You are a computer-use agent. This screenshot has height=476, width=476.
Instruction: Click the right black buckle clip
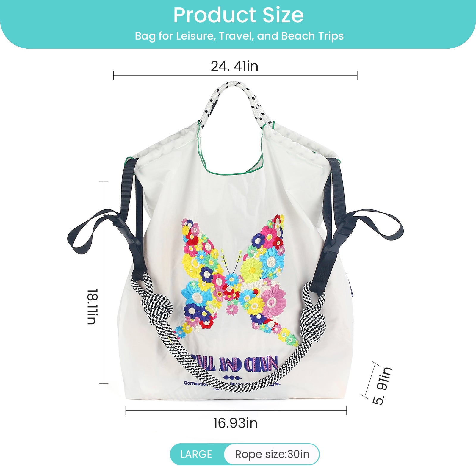[340, 235]
